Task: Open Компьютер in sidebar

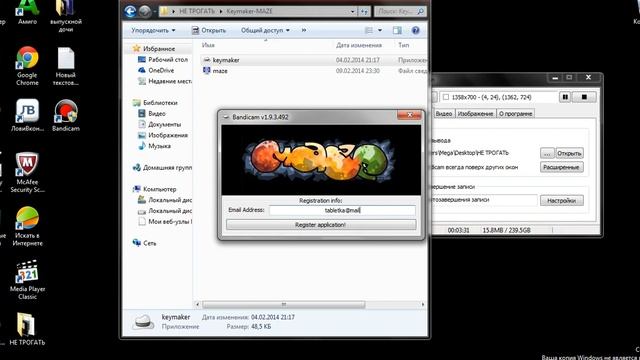Action: click(159, 189)
